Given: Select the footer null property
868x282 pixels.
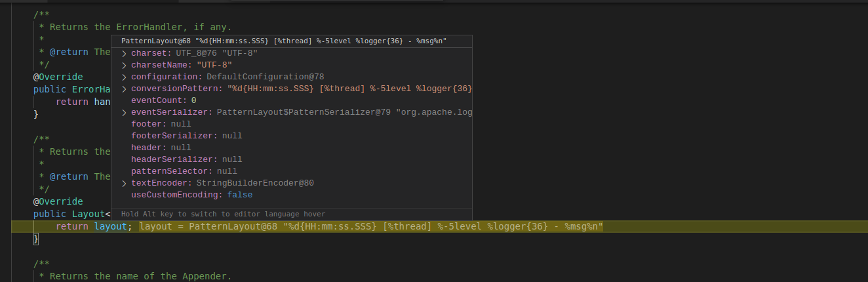Looking at the screenshot, I should tap(161, 124).
